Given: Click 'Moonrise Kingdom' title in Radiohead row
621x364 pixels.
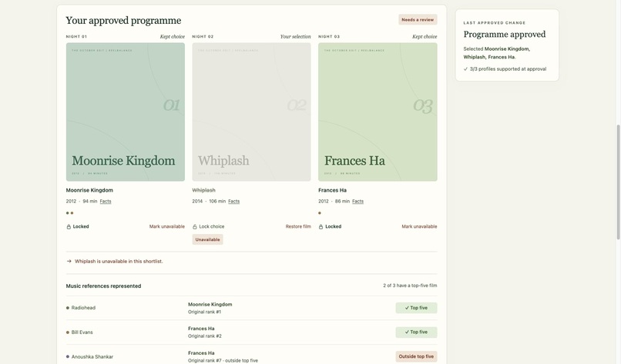Looking at the screenshot, I should (210, 305).
